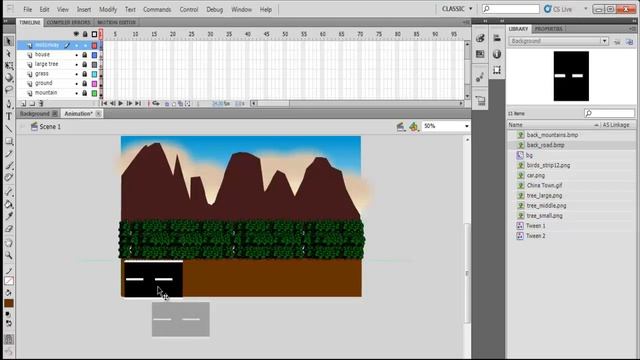The image size is (640, 360).
Task: Select the Pen tool
Action: point(9,104)
